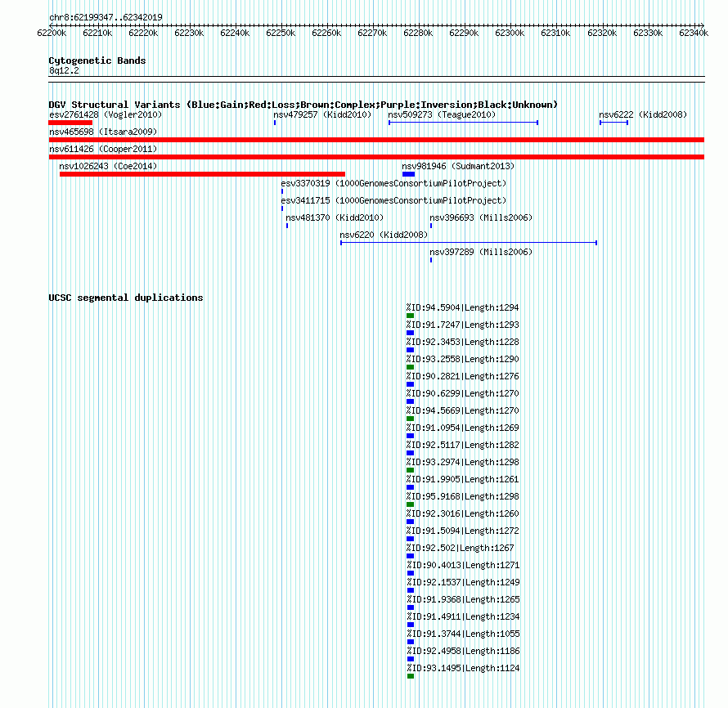This screenshot has width=728, height=708.
Task: Select duplication label %ID:91.0954 Length:1269
Action: click(462, 428)
